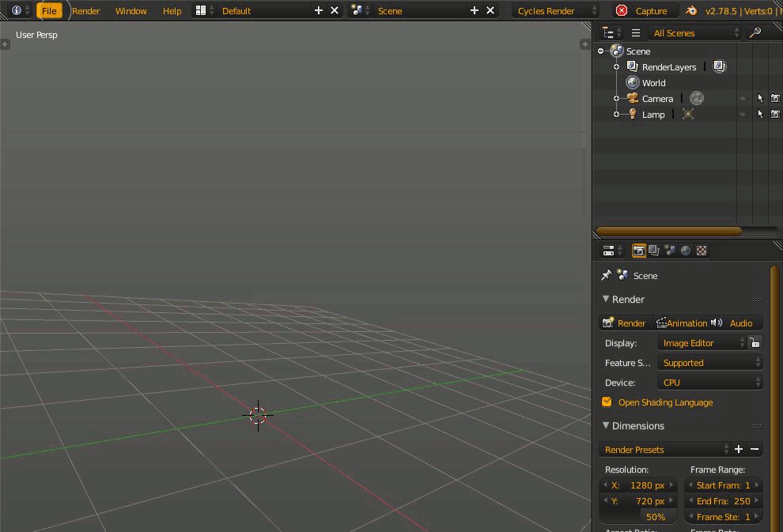Open the Device CPU dropdown
This screenshot has width=783, height=532.
click(709, 382)
